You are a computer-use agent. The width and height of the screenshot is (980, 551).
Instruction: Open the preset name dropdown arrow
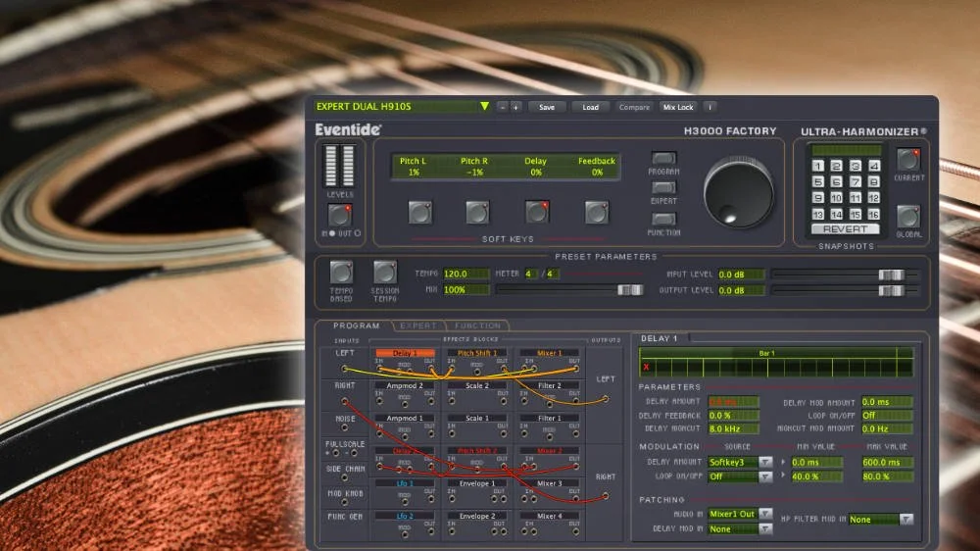484,106
